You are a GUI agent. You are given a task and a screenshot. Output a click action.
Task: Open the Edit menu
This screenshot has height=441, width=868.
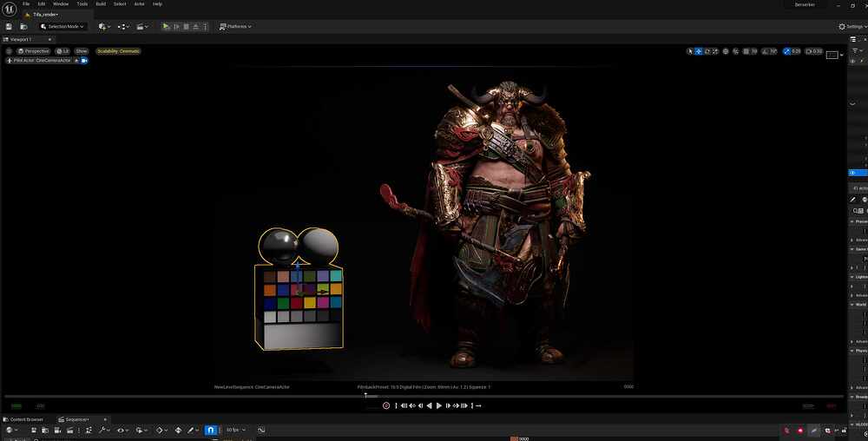pyautogui.click(x=42, y=3)
